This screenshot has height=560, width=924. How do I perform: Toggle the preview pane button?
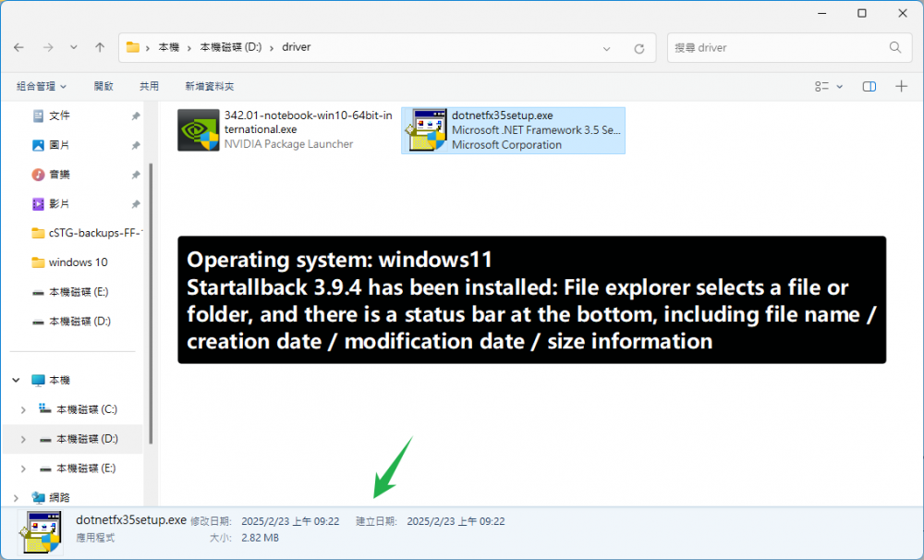(x=869, y=87)
